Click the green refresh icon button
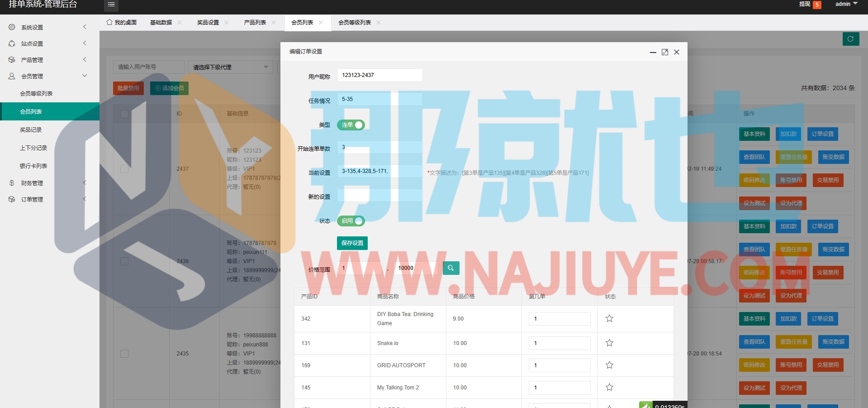The width and height of the screenshot is (868, 408). click(x=850, y=39)
